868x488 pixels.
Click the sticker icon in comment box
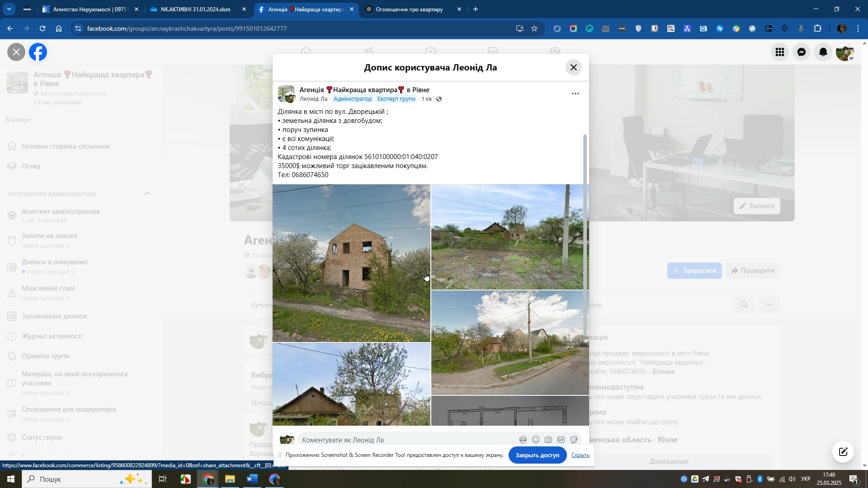pos(574,440)
